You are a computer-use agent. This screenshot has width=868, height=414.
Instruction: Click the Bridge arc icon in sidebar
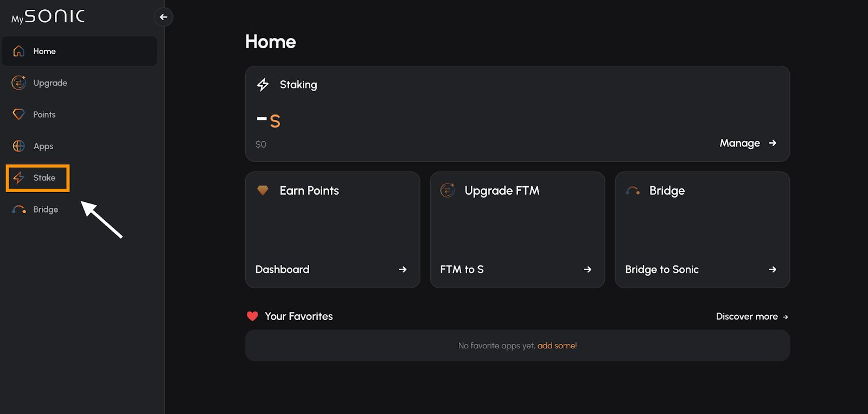point(19,209)
